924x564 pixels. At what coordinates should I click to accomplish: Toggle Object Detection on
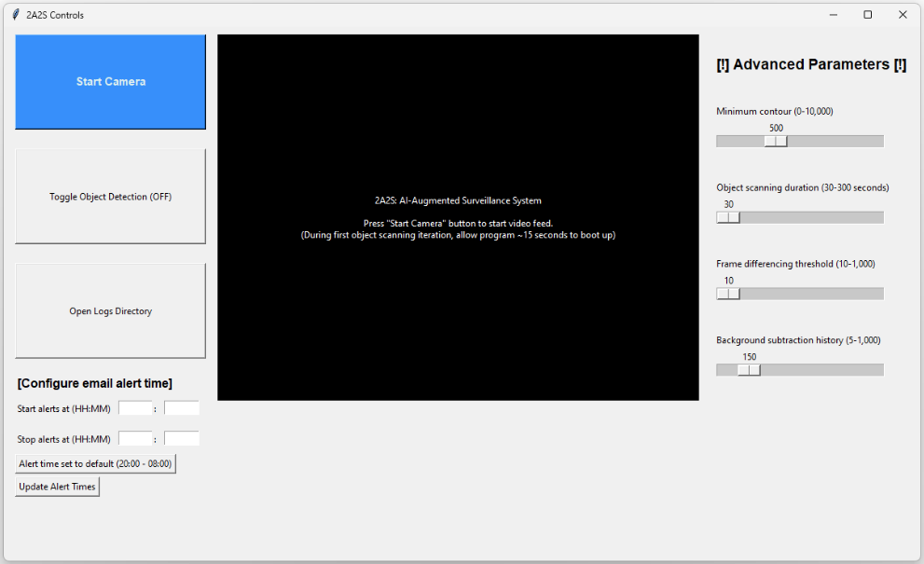point(110,197)
